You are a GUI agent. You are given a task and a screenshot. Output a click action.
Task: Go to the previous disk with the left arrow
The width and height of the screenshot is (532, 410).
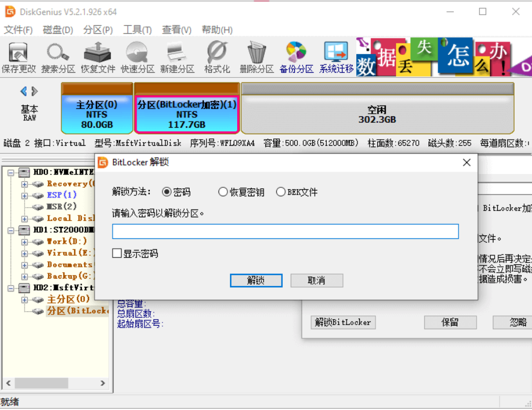pyautogui.click(x=23, y=92)
